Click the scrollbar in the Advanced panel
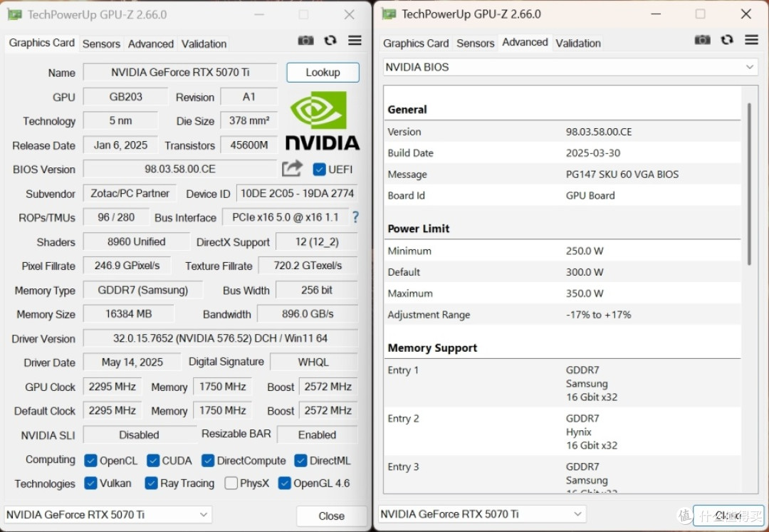This screenshot has height=532, width=769. click(749, 184)
